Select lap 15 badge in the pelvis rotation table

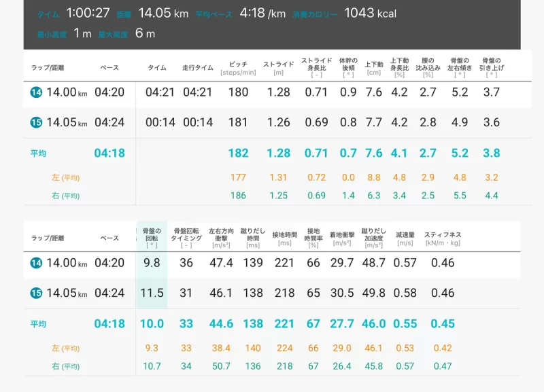tap(36, 293)
